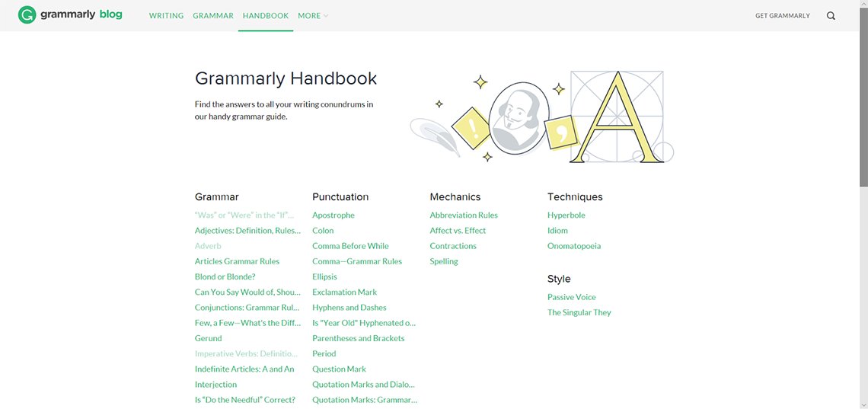Open the Onomatopoeia article
The width and height of the screenshot is (868, 409).
574,246
